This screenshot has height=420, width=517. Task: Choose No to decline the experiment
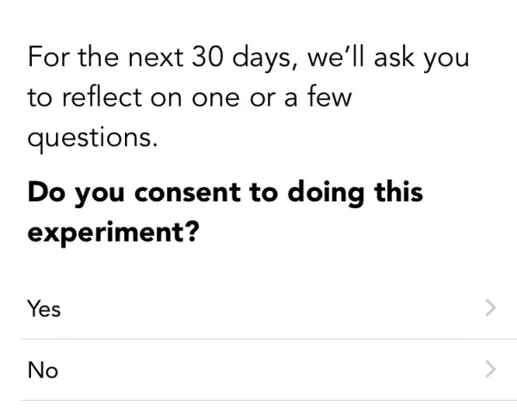(258, 370)
